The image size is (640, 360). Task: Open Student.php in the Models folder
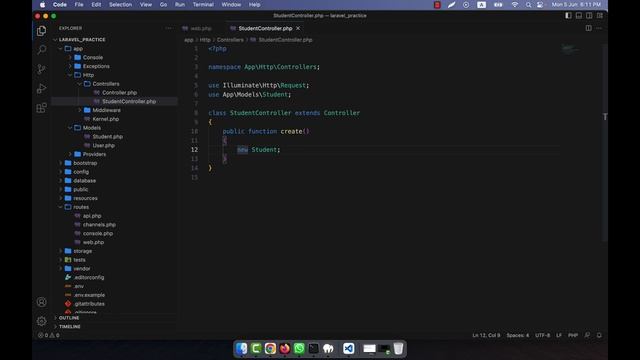tap(107, 137)
